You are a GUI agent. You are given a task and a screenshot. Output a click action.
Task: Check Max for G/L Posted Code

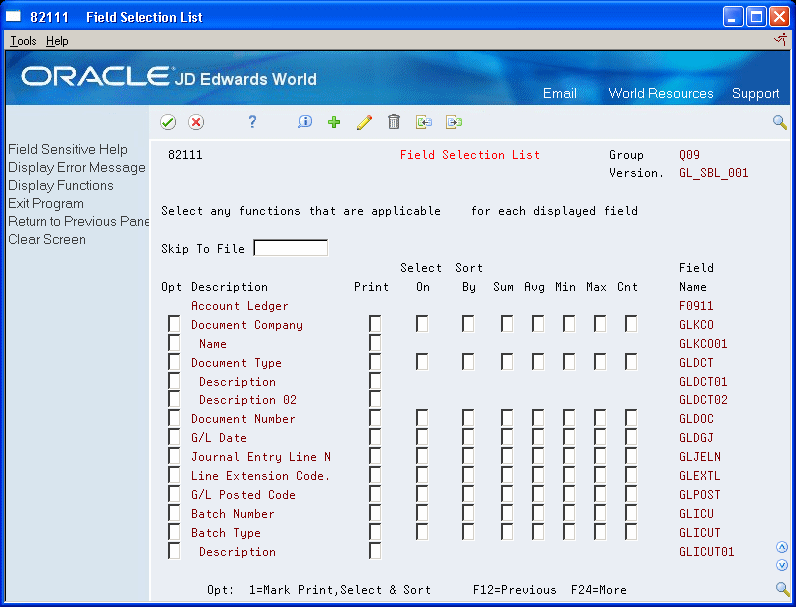point(600,494)
